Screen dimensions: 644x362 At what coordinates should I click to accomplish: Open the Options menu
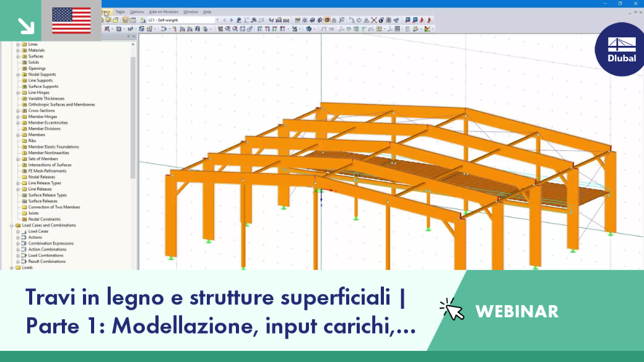[x=137, y=12]
